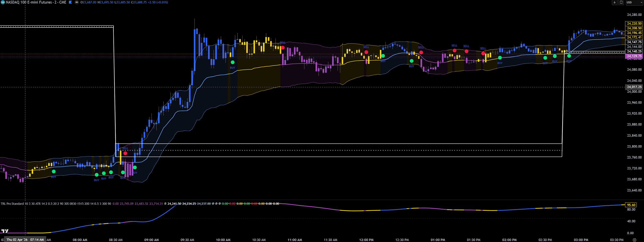Click the BUY dot just after 10:00 AM
The width and height of the screenshot is (644, 242).
[232, 62]
